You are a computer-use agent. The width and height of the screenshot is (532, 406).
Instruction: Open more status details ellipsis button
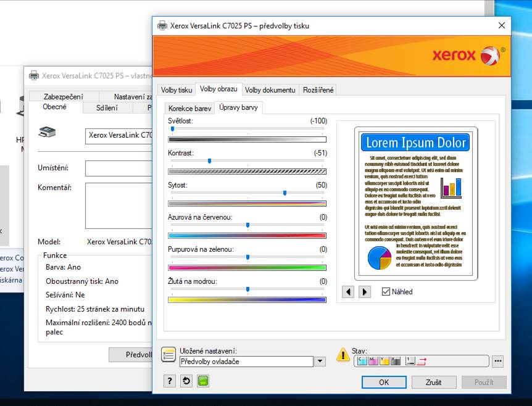click(498, 361)
